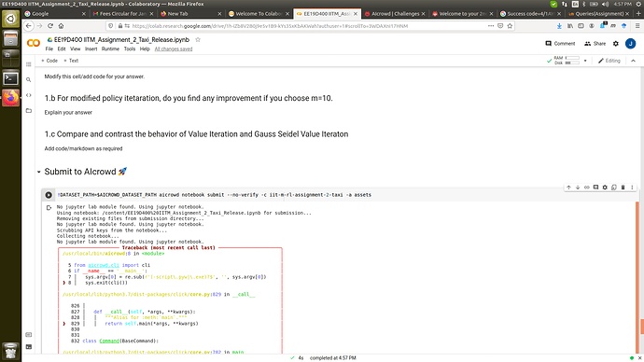Run the aicrowd submit code cell
Screen dimensions: 644x362
pos(49,195)
